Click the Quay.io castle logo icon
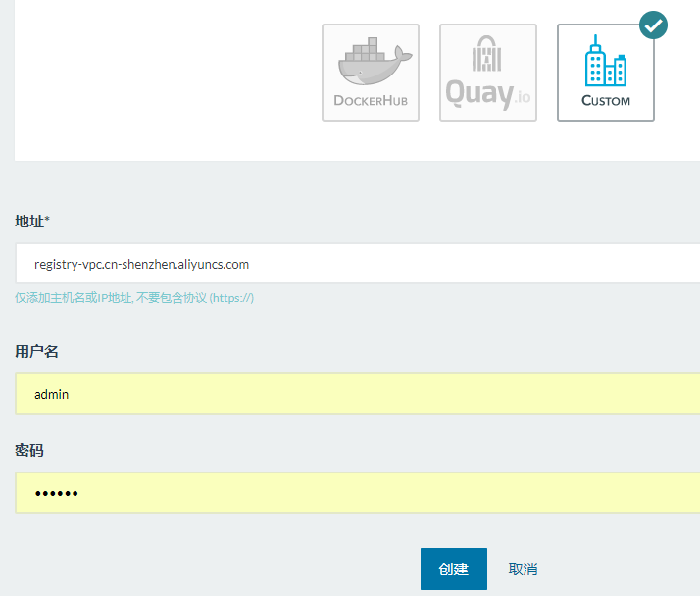This screenshot has height=596, width=700. [x=487, y=55]
